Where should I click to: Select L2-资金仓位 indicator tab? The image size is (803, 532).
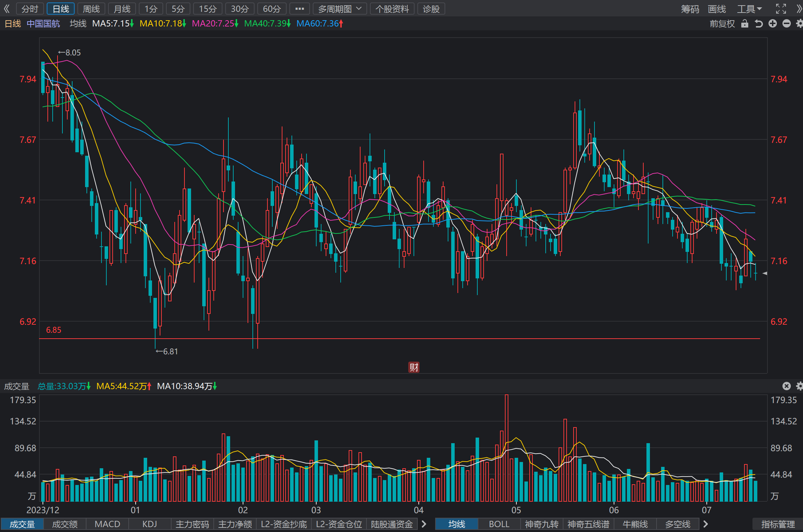[x=339, y=524]
